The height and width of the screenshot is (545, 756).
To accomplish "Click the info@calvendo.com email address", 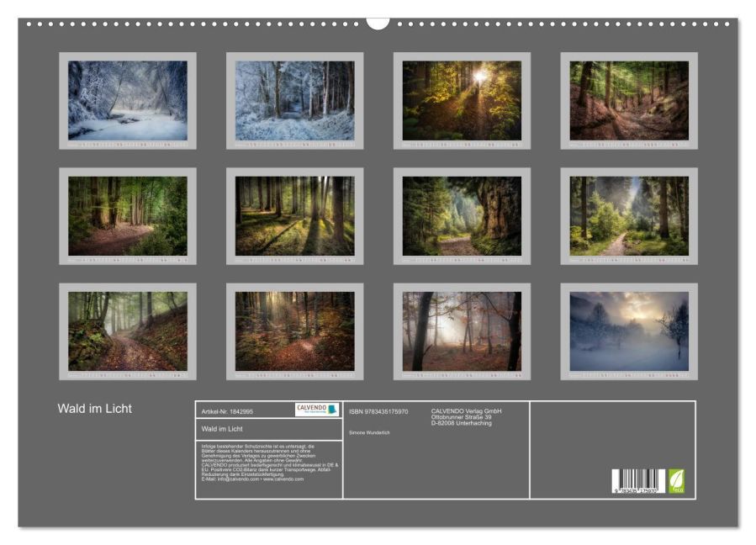I will (238, 479).
